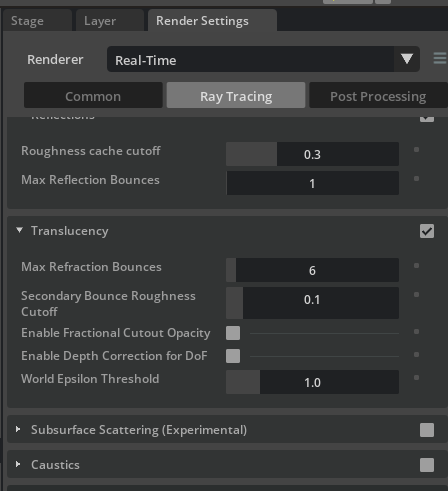
Task: Click reset dot beside Max Refraction Bounces
Action: [416, 266]
